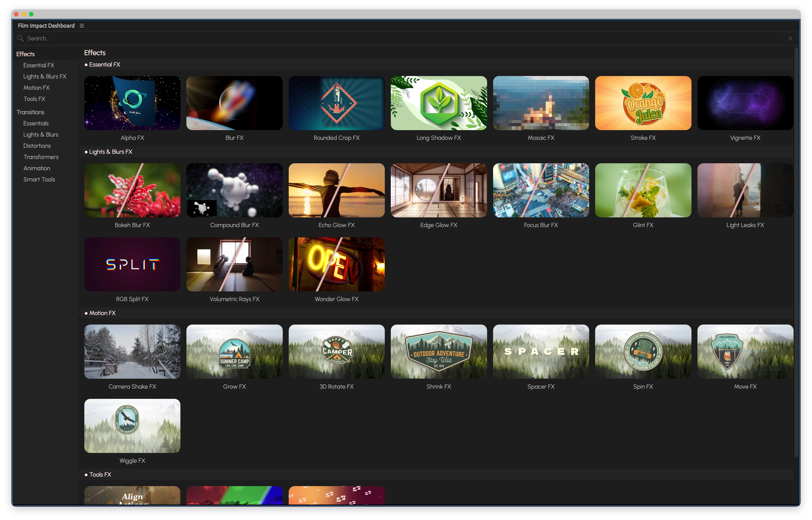
Task: Jump to Motion FX sidebar category
Action: click(x=36, y=88)
